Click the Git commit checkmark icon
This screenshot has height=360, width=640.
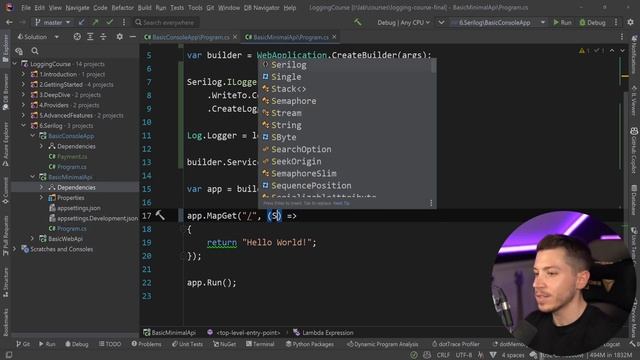click(x=109, y=22)
